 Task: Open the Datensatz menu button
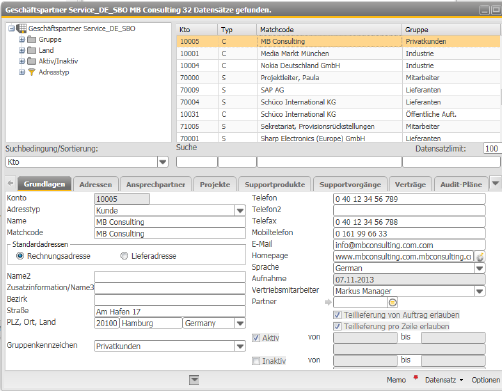click(444, 380)
